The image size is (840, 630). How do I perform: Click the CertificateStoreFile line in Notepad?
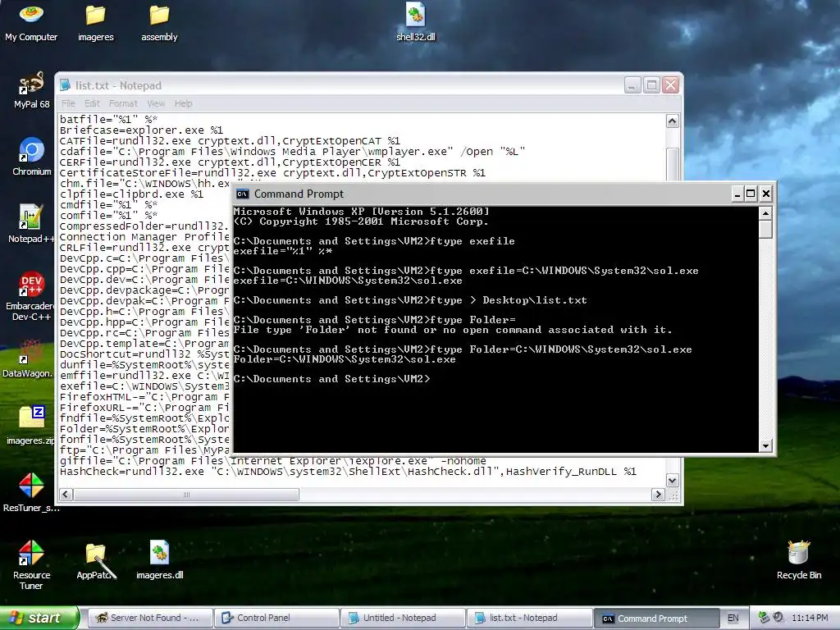tap(272, 173)
